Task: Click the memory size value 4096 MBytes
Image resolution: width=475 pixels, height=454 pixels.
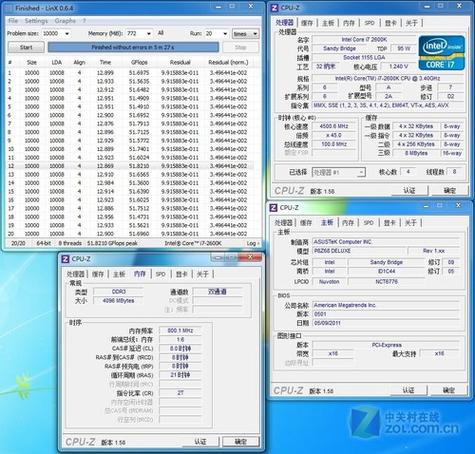Action: (118, 300)
